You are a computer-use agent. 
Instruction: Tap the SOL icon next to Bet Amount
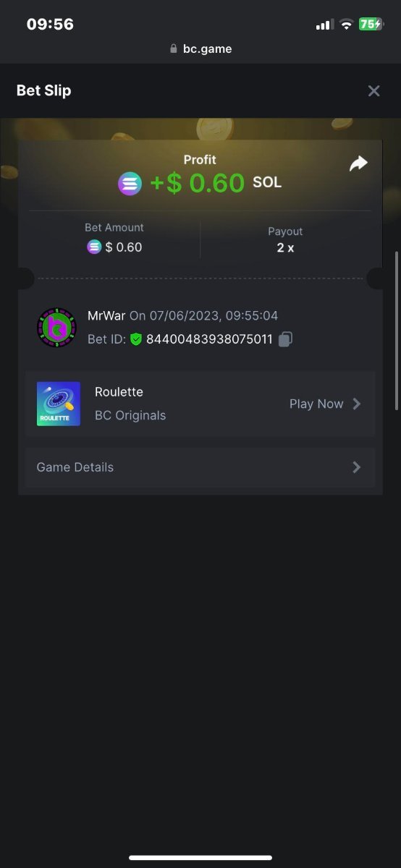point(94,247)
